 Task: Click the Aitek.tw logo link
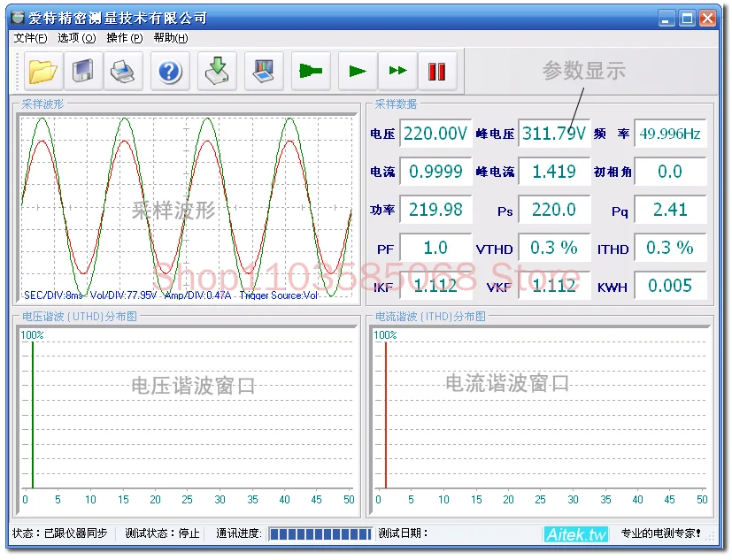[576, 534]
